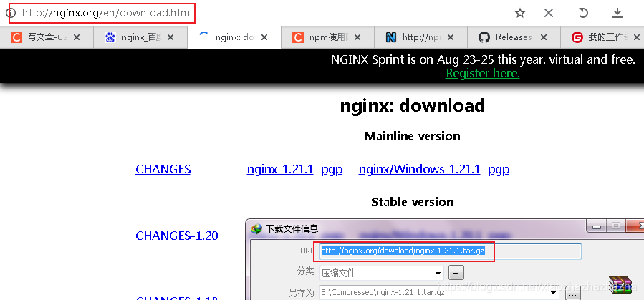Screen dimensions: 644x300
Task: Click the Baidu paw favicon on nginx tab
Action: [x=110, y=37]
